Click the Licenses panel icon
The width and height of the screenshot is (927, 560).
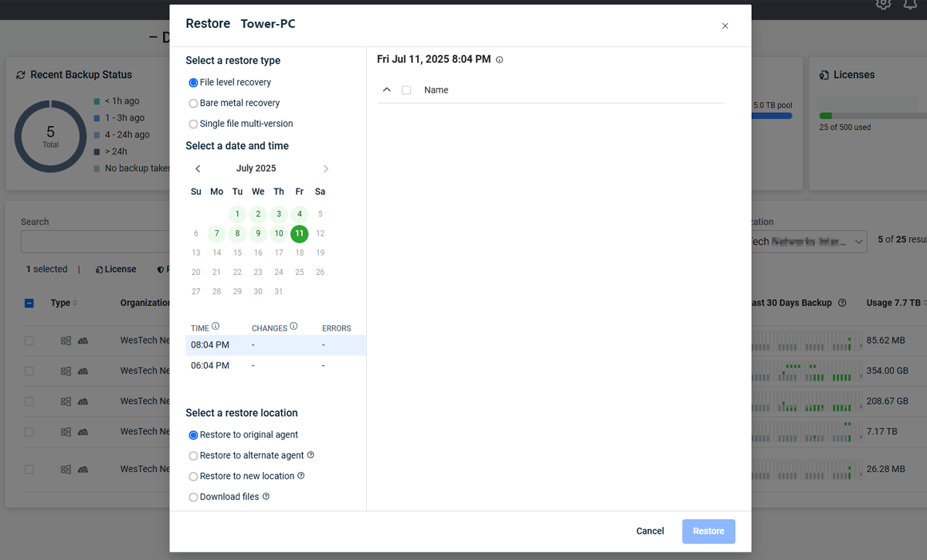coord(824,75)
